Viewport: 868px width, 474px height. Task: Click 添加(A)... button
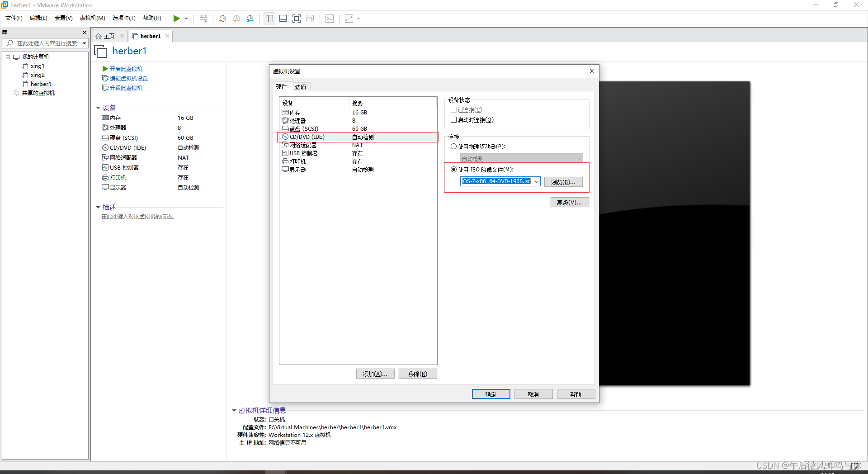coord(375,374)
